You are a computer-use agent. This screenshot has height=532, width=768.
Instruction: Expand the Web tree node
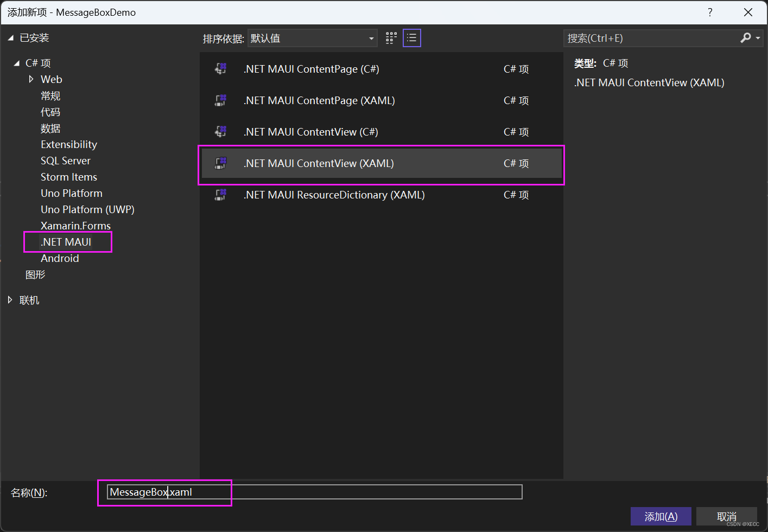[x=31, y=79]
